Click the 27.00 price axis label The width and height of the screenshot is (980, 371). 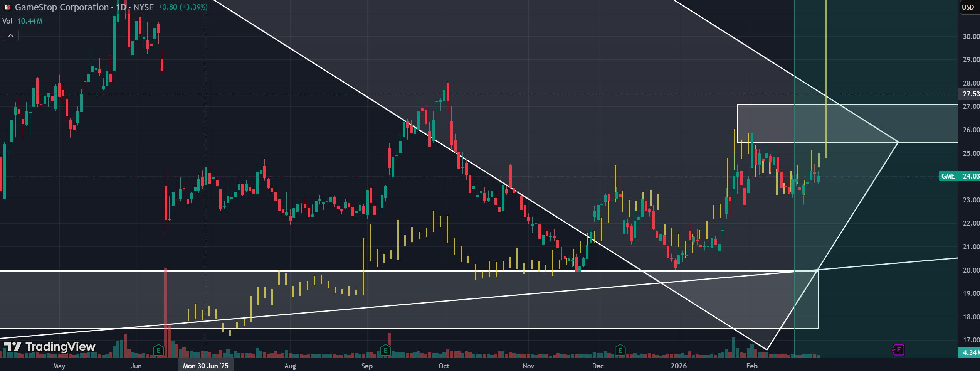(x=971, y=106)
